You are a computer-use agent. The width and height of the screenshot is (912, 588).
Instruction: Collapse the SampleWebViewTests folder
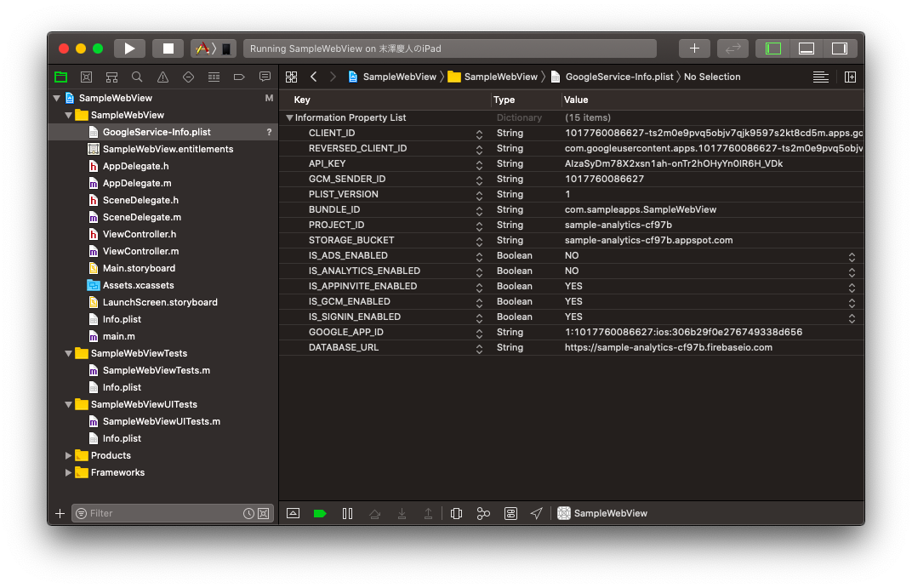(69, 354)
